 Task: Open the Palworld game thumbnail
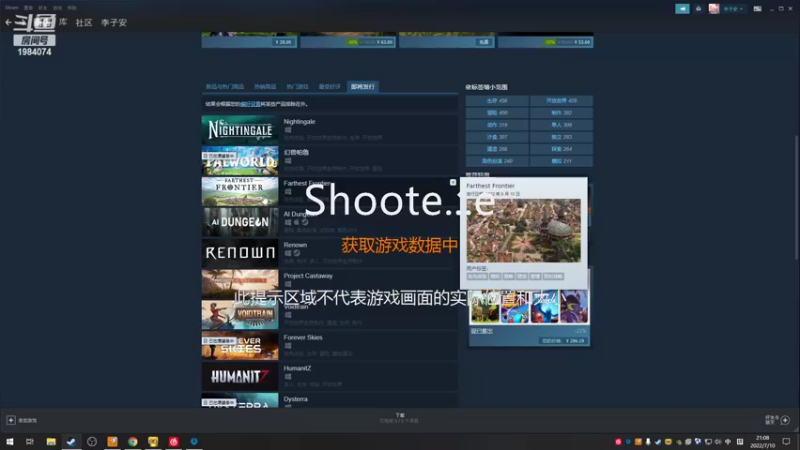click(x=240, y=161)
